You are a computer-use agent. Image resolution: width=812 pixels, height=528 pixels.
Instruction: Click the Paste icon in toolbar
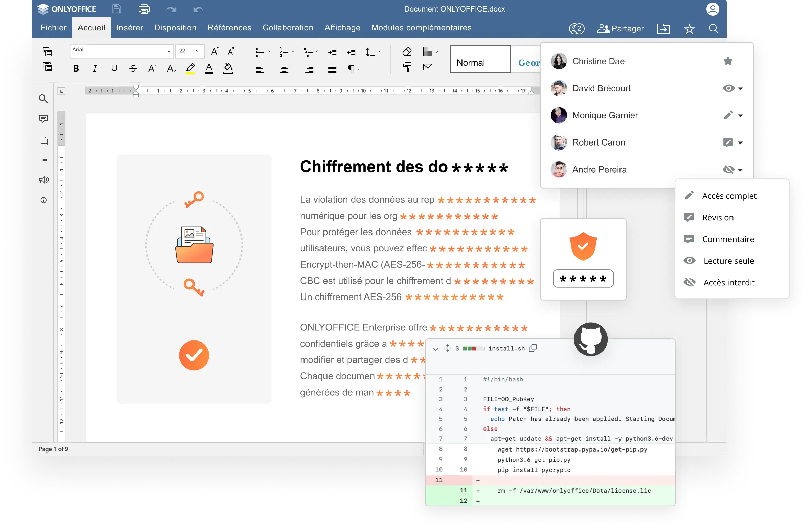47,66
